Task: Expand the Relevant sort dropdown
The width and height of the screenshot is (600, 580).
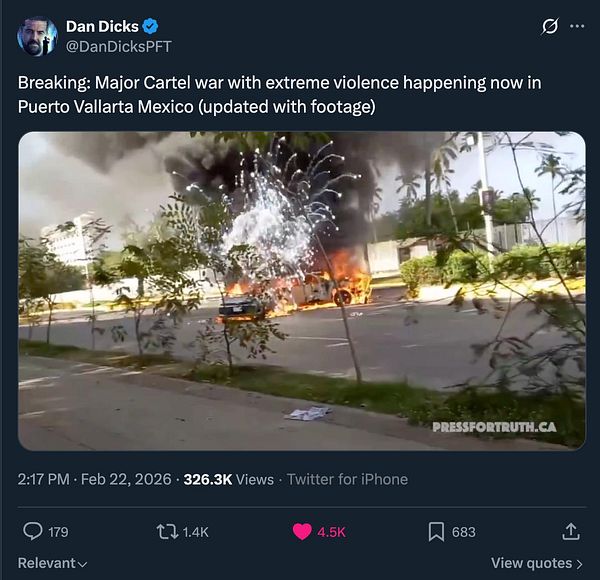Action: 52,563
